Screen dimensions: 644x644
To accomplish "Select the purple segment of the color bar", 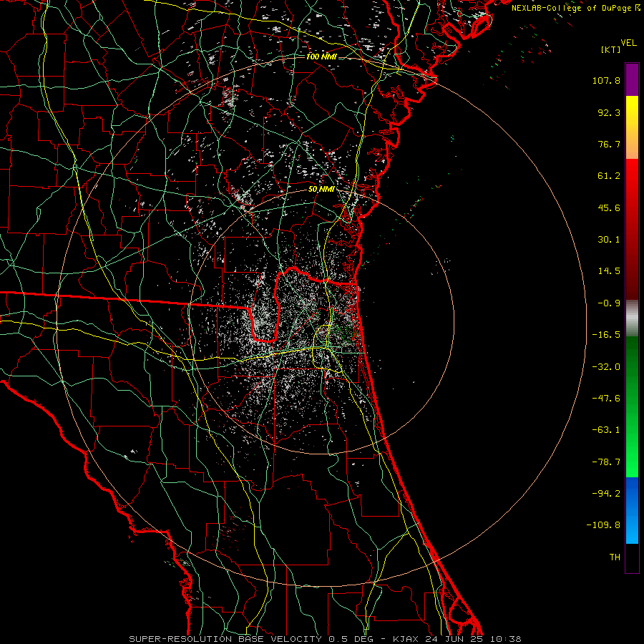I will coord(632,79).
